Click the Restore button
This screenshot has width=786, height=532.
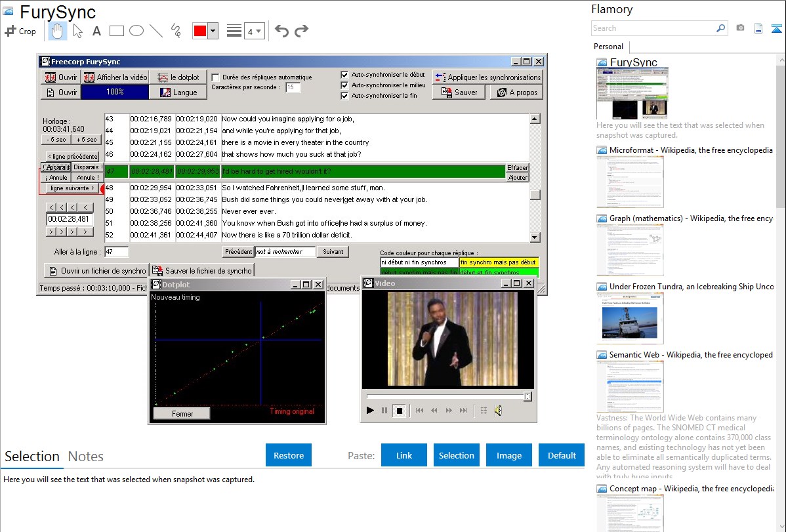[x=289, y=455]
